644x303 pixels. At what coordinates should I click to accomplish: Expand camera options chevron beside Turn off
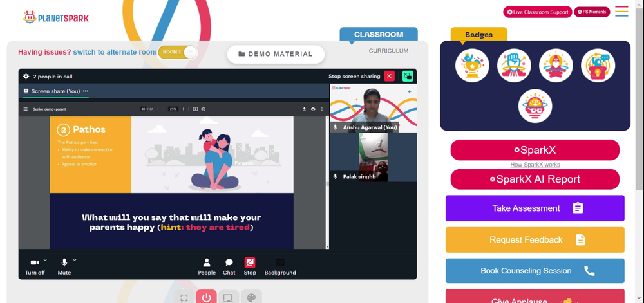(x=45, y=260)
